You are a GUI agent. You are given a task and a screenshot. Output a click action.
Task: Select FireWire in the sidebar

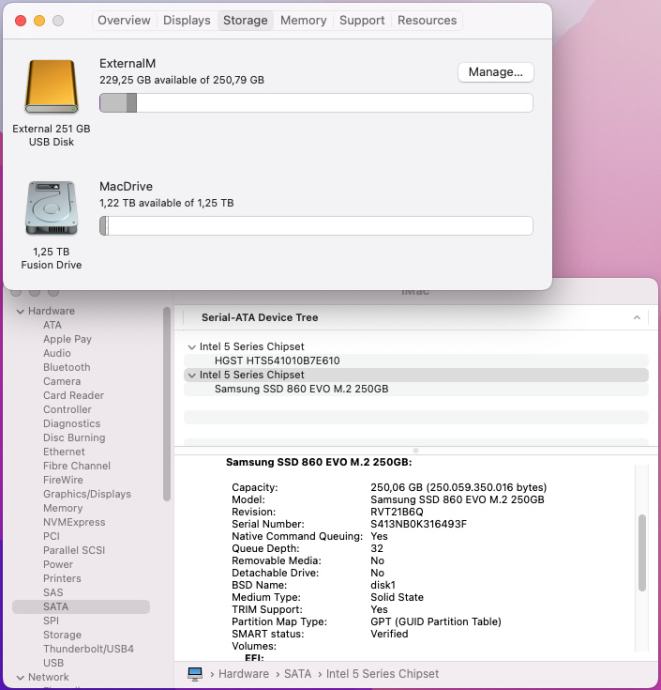(x=63, y=480)
